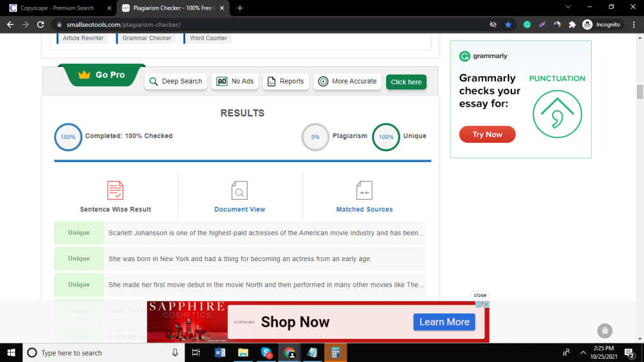Open the Extensions puzzle icon

(x=572, y=25)
